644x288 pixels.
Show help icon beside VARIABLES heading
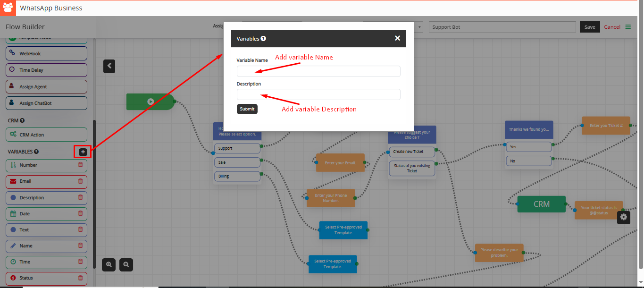pos(36,152)
